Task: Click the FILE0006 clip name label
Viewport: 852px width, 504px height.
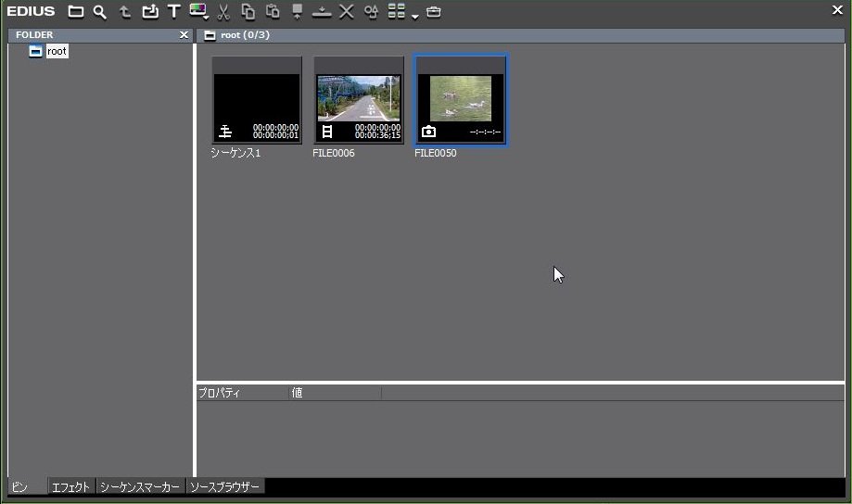Action: tap(334, 153)
